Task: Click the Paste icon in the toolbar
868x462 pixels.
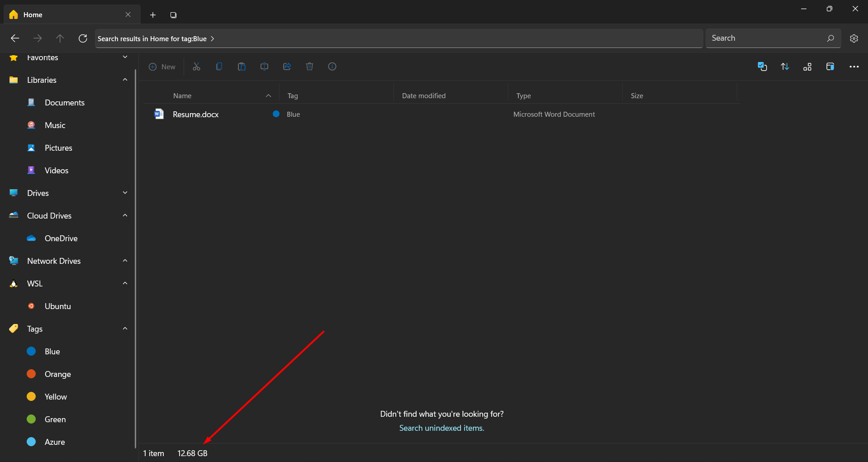Action: tap(242, 67)
